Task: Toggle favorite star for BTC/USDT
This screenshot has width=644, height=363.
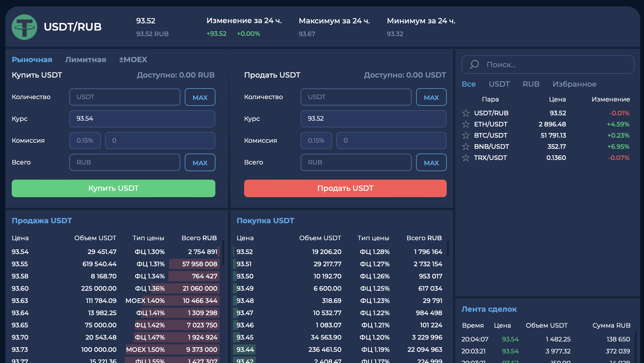Action: [x=466, y=136]
